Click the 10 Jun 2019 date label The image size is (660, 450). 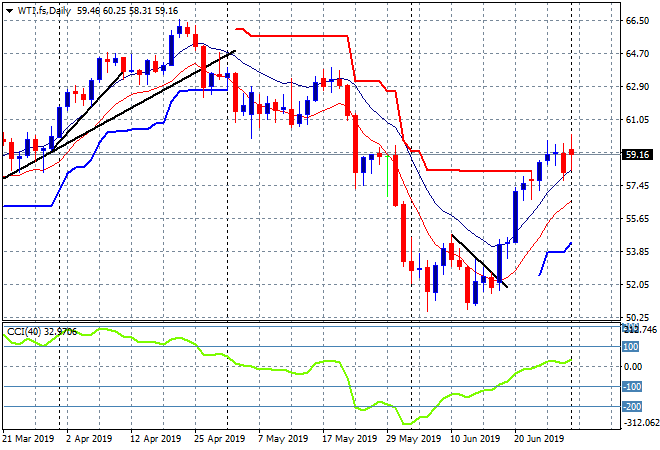coord(475,439)
